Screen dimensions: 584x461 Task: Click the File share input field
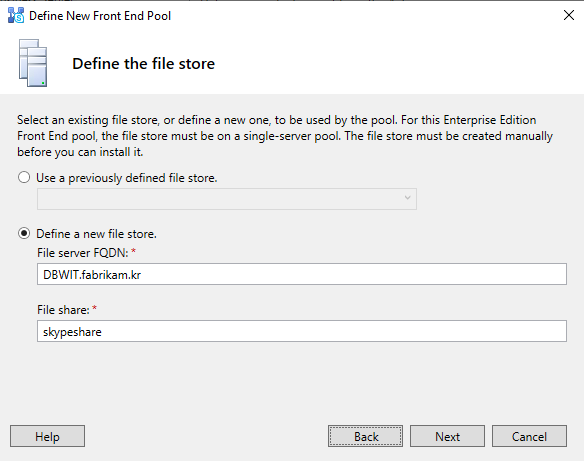(x=302, y=331)
